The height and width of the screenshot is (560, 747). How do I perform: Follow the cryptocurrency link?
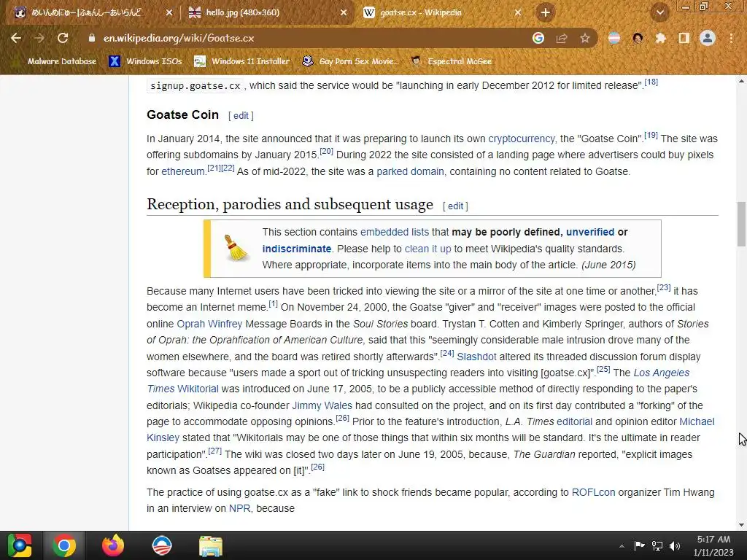521,139
